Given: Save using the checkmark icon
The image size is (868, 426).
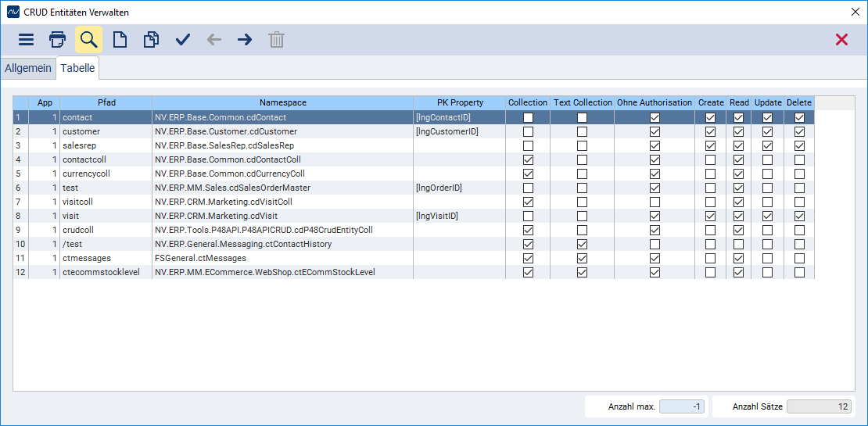Looking at the screenshot, I should 183,40.
